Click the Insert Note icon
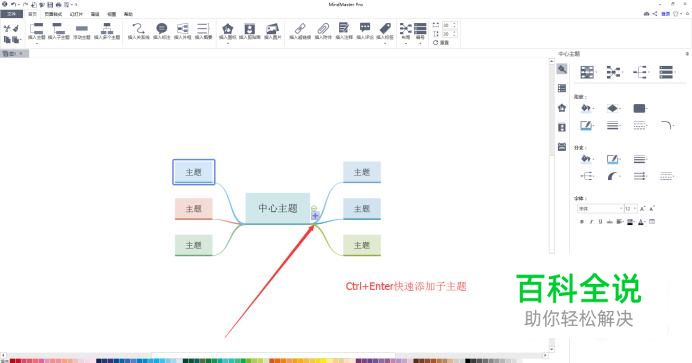The width and height of the screenshot is (692, 363). pyautogui.click(x=344, y=28)
